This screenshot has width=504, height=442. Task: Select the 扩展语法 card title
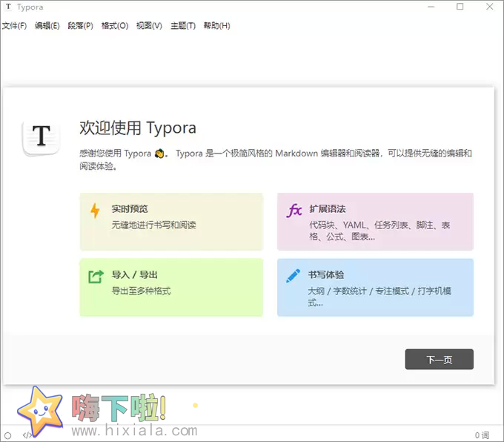pos(328,209)
